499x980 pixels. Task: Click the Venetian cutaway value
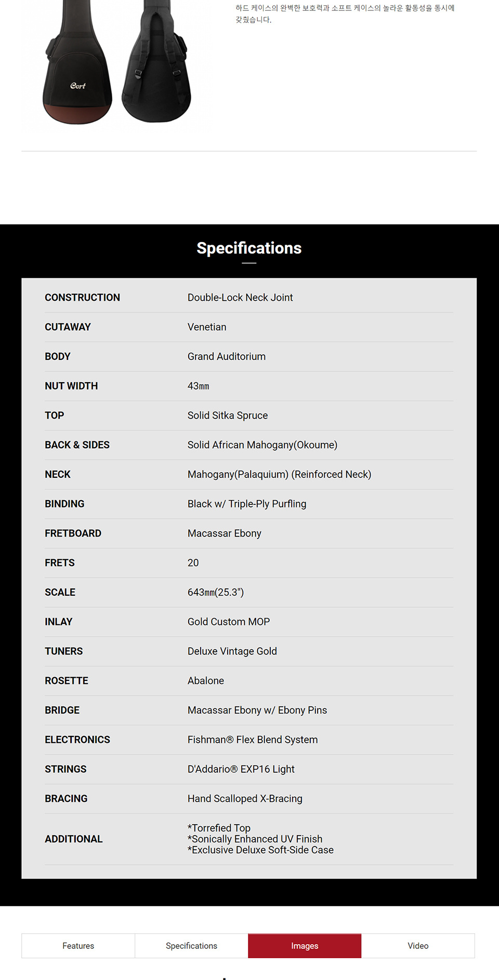click(207, 327)
